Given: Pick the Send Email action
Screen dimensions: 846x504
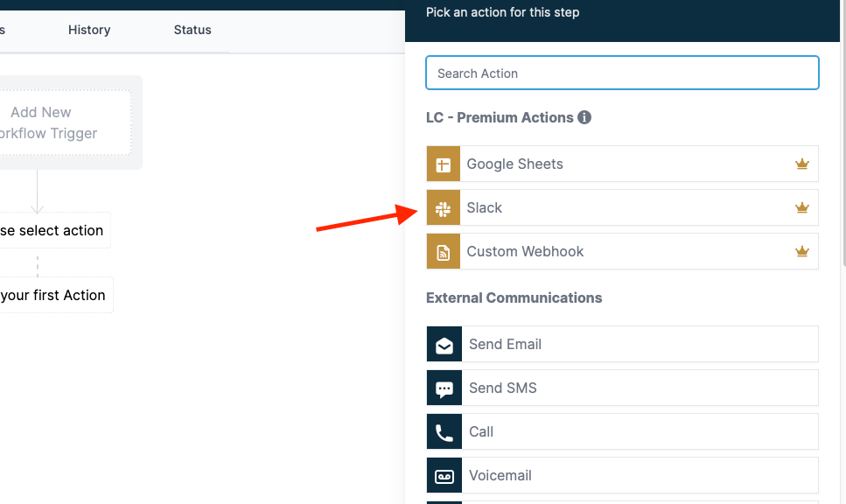Looking at the screenshot, I should click(x=622, y=344).
